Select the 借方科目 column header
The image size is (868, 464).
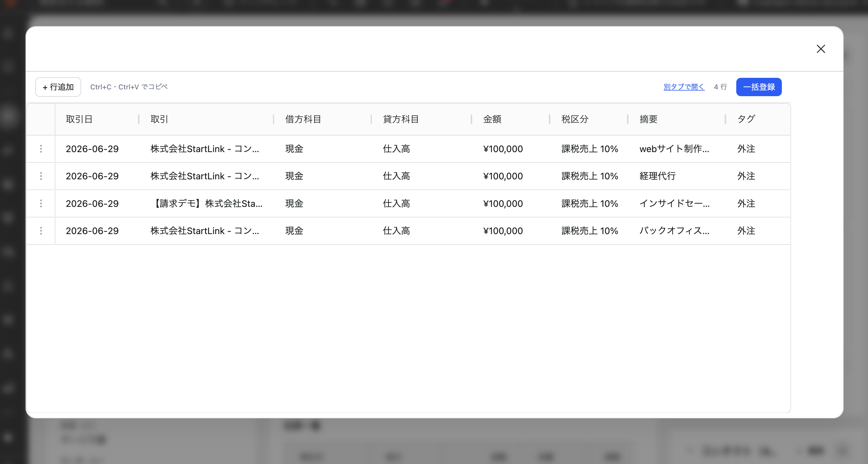coord(322,119)
